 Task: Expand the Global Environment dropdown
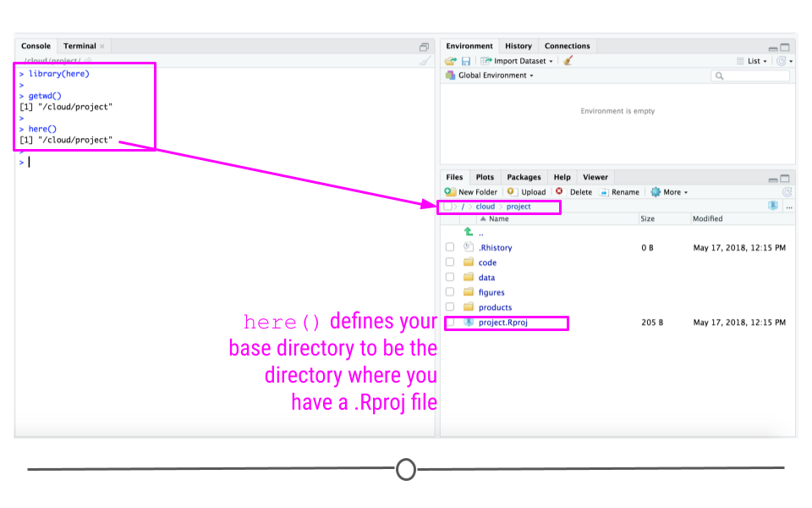point(490,75)
